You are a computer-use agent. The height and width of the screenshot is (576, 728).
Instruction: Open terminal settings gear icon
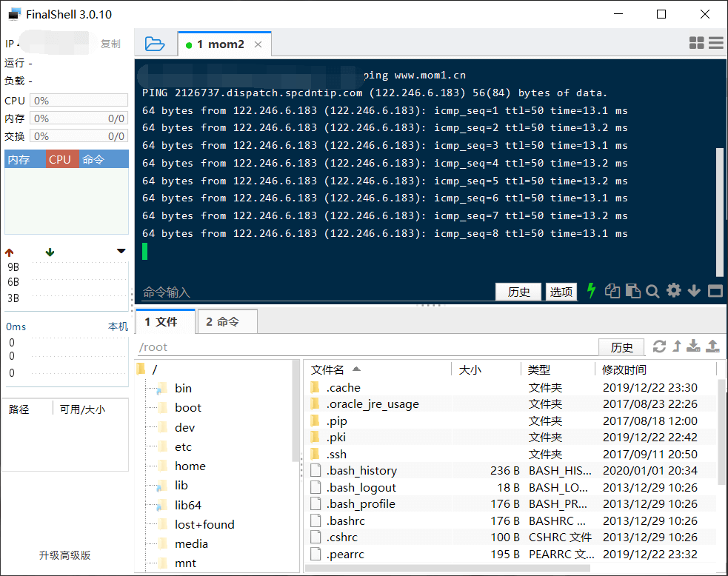click(x=674, y=290)
